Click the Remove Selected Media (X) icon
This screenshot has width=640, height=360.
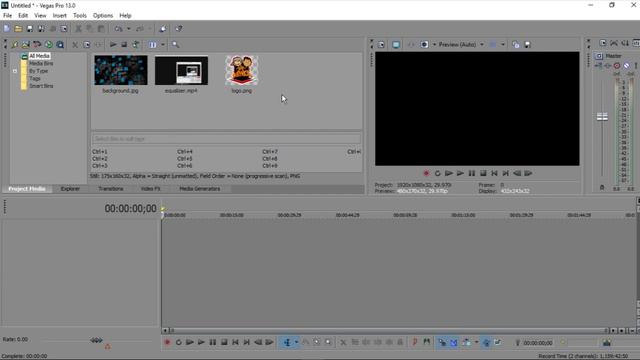click(75, 44)
